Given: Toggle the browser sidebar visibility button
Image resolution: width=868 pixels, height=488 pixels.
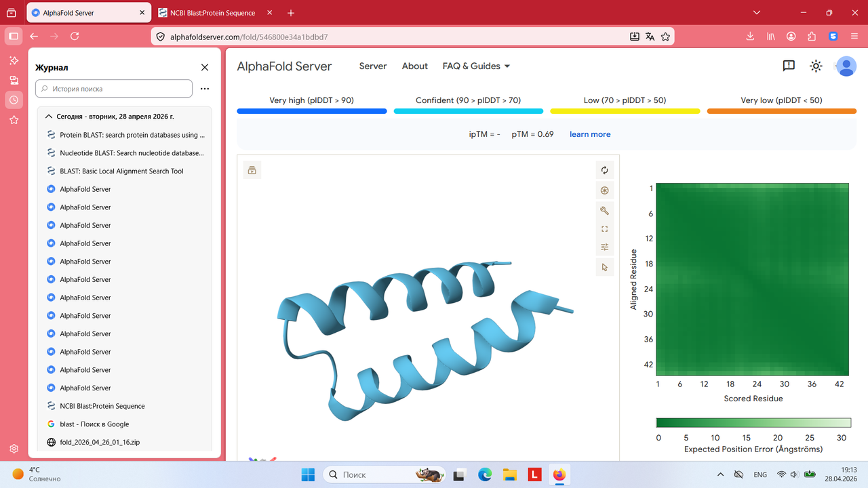Looking at the screenshot, I should [14, 37].
